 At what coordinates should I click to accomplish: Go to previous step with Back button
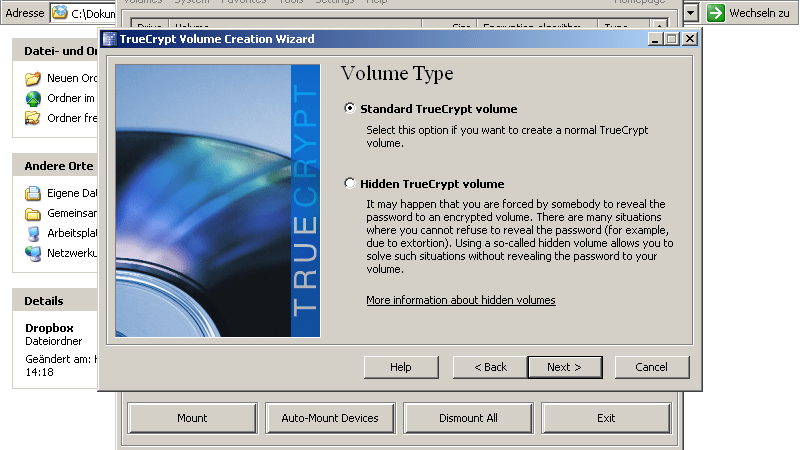click(490, 367)
